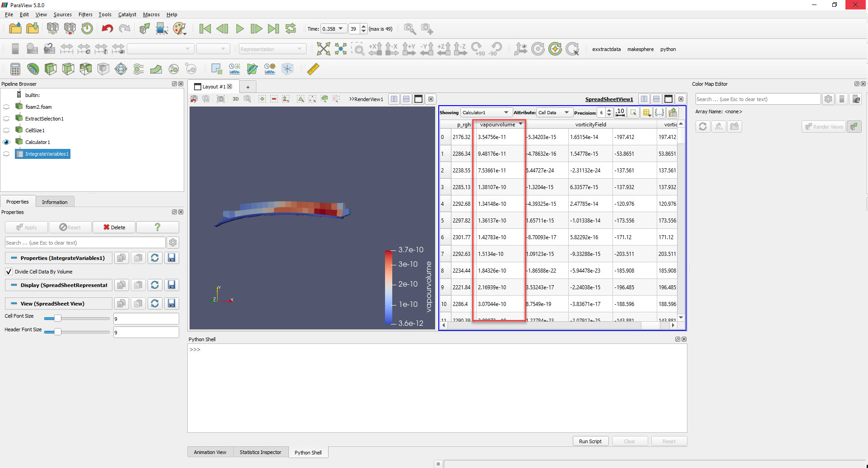Viewport: 868px width, 468px height.
Task: Open the Catalyst menu
Action: tap(127, 14)
